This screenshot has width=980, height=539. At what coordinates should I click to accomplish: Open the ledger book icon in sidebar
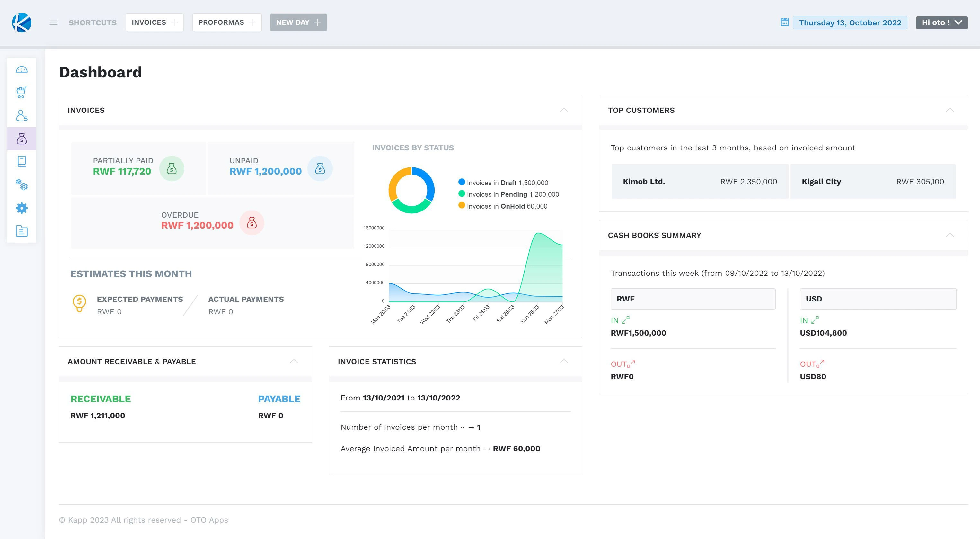click(x=22, y=161)
